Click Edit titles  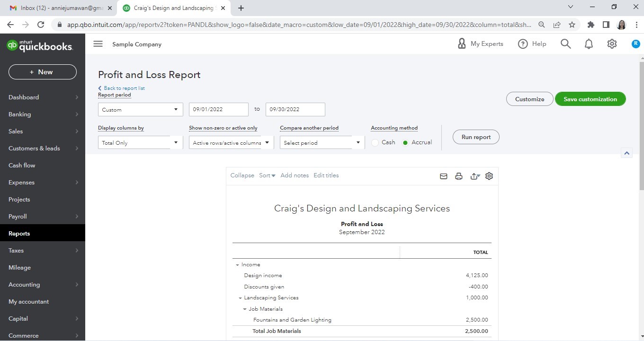[x=326, y=175]
